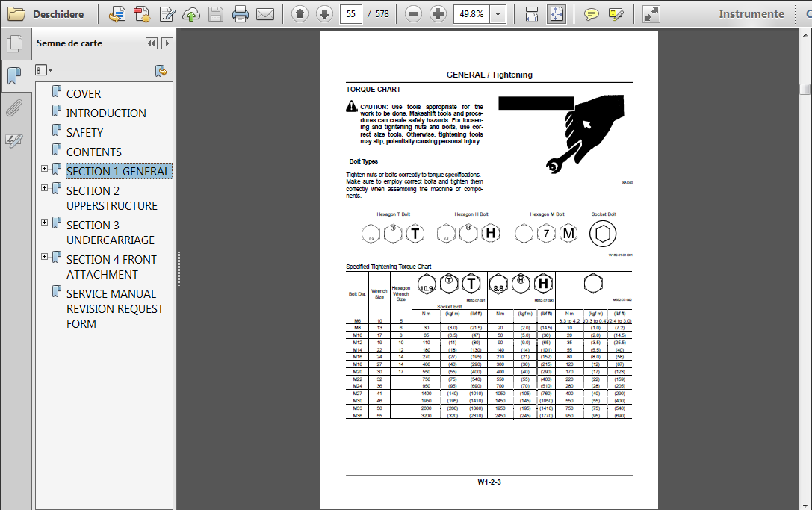Click the scrollbar down arrow
Viewport: 812px width, 510px height.
coord(805,504)
